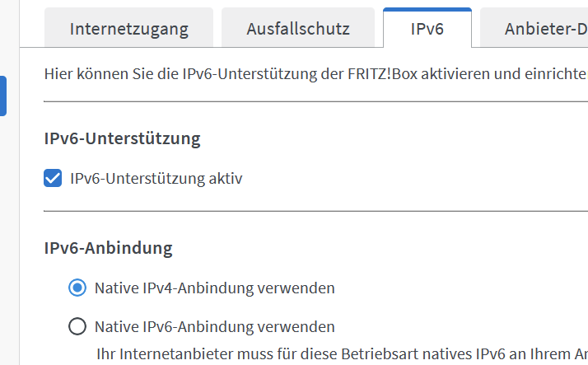This screenshot has height=365, width=588.
Task: Select the Native IPv4-Anbindung radio button
Action: [77, 288]
